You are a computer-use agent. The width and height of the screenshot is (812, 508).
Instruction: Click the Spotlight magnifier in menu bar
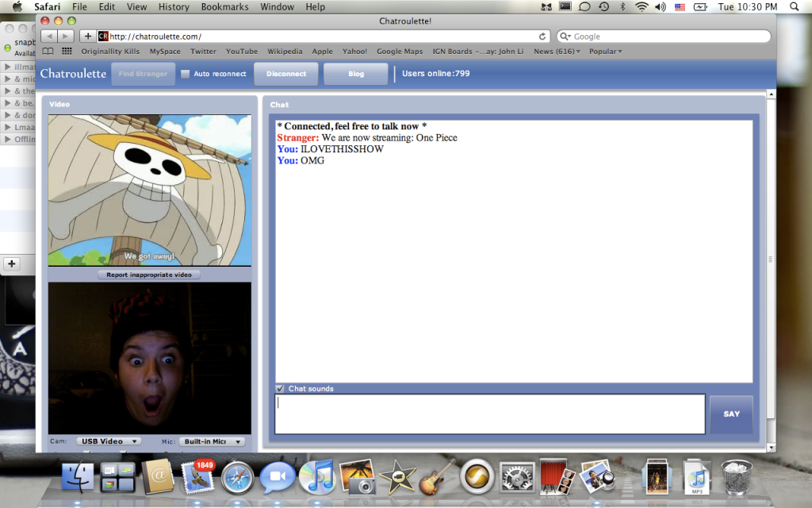794,6
